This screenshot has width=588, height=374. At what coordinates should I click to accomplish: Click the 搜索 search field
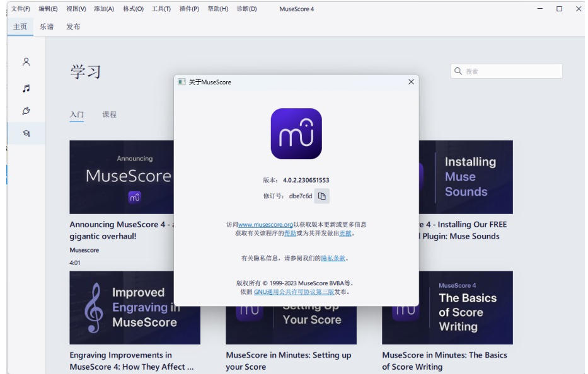pyautogui.click(x=507, y=71)
